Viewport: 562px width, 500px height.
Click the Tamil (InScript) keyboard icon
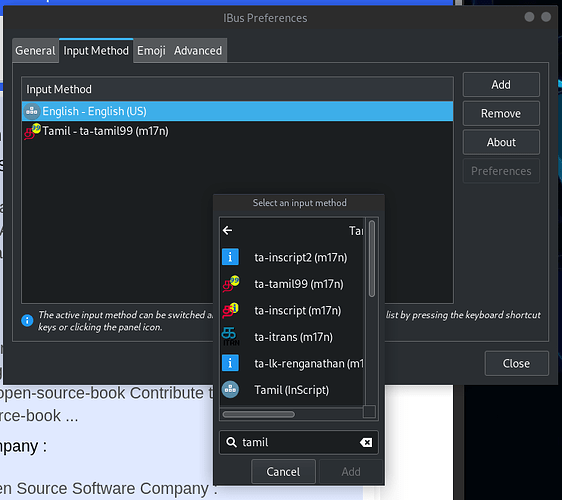230,390
